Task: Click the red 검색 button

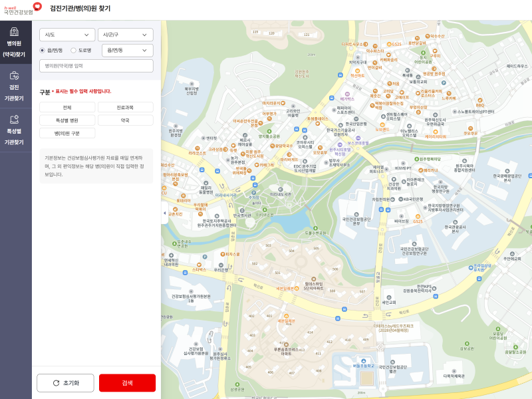Action: tap(127, 383)
